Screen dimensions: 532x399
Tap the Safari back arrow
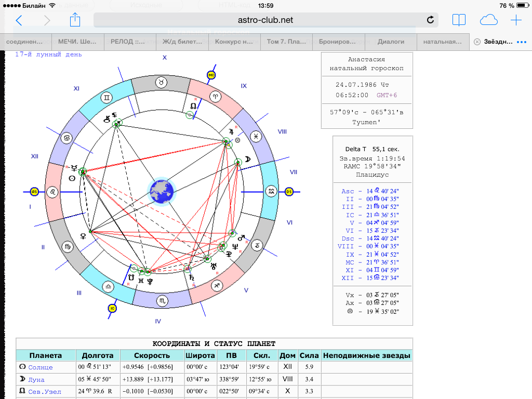click(x=19, y=20)
